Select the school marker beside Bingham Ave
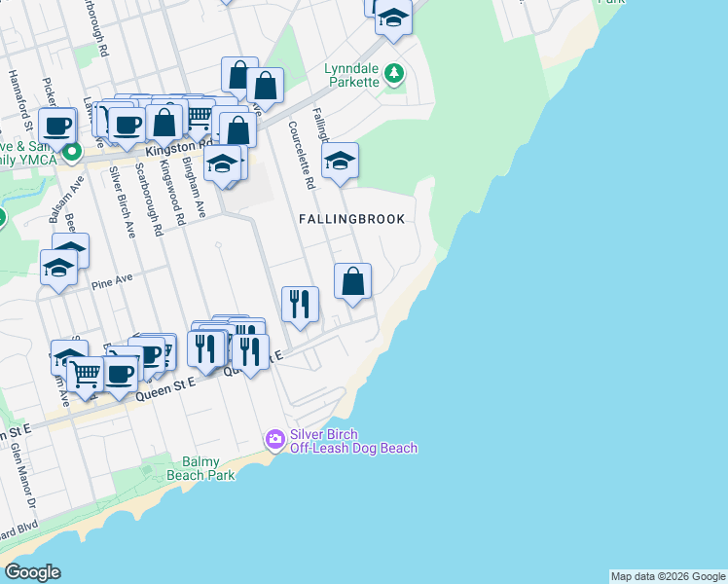 223,166
